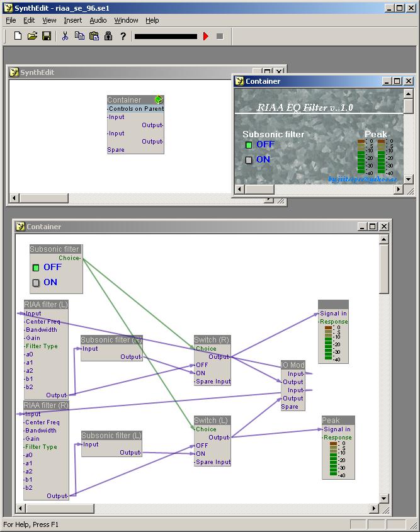Click right Peak meter in RIAA EQ panel
The width and height of the screenshot is (420, 532).
pyautogui.click(x=382, y=156)
